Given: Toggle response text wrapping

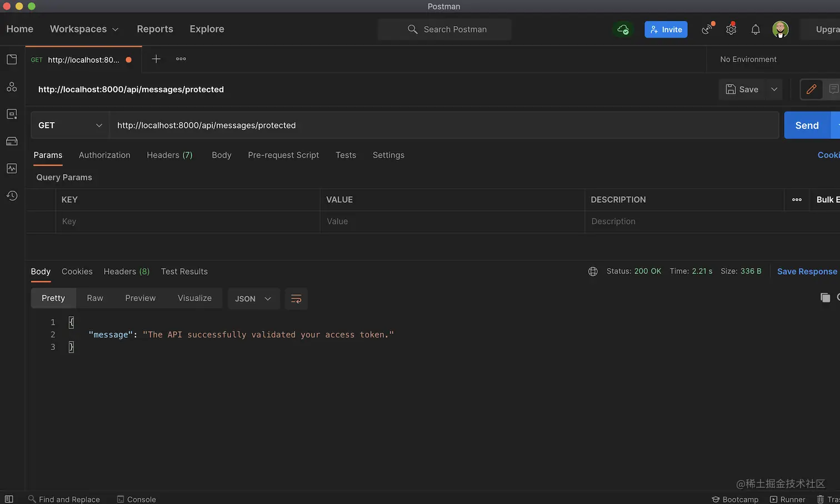Looking at the screenshot, I should pos(296,299).
